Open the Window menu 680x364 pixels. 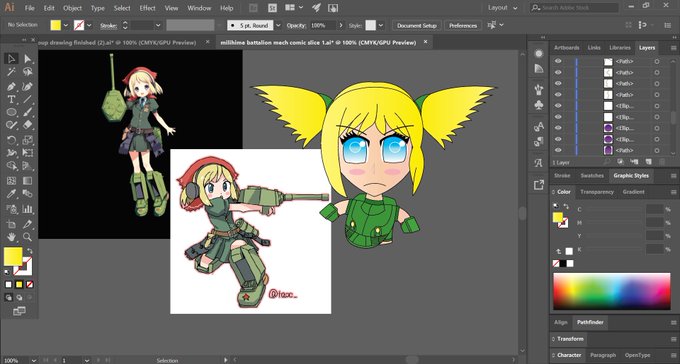(199, 8)
